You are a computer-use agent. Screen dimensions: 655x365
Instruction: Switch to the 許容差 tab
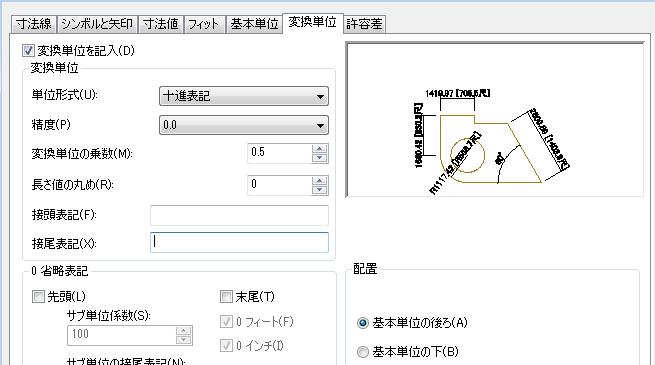pyautogui.click(x=364, y=24)
